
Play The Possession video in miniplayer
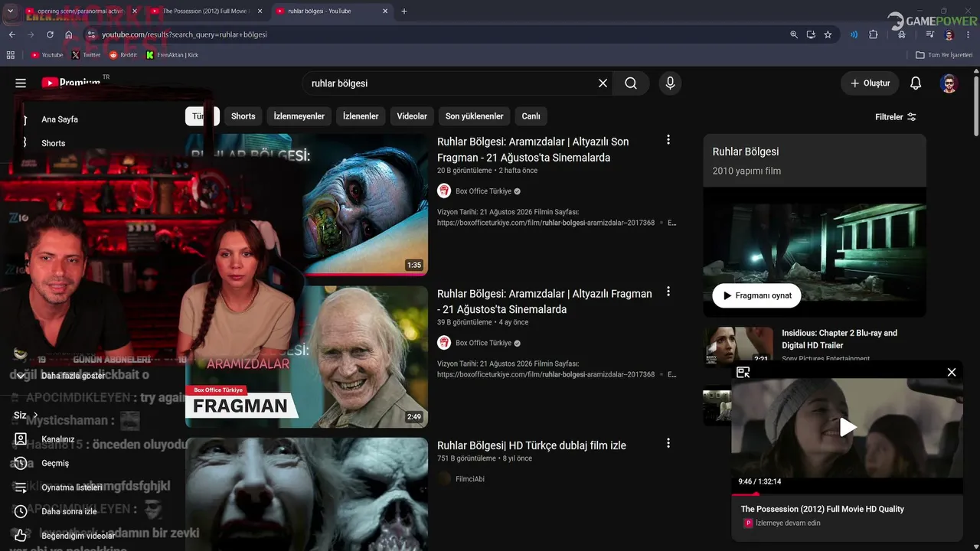tap(848, 427)
